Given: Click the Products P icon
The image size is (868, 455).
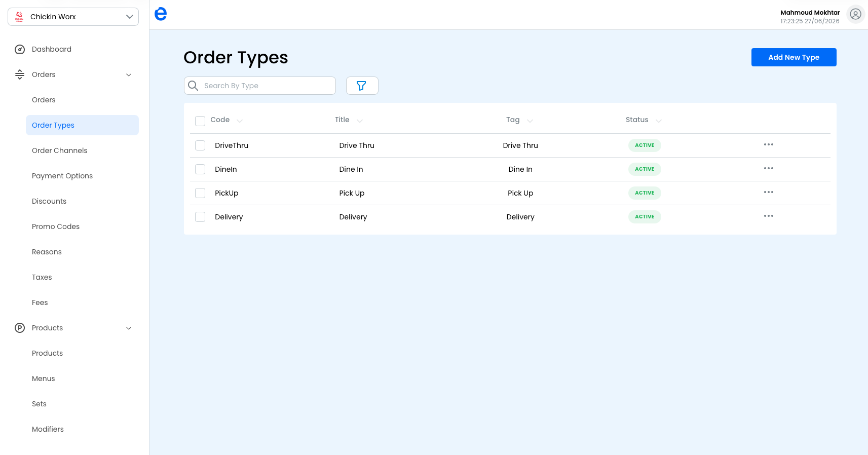Looking at the screenshot, I should coord(20,328).
